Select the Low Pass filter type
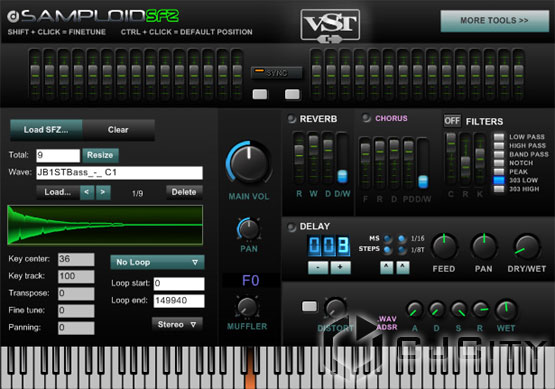Screen dimensions: 555x389 click(x=499, y=137)
